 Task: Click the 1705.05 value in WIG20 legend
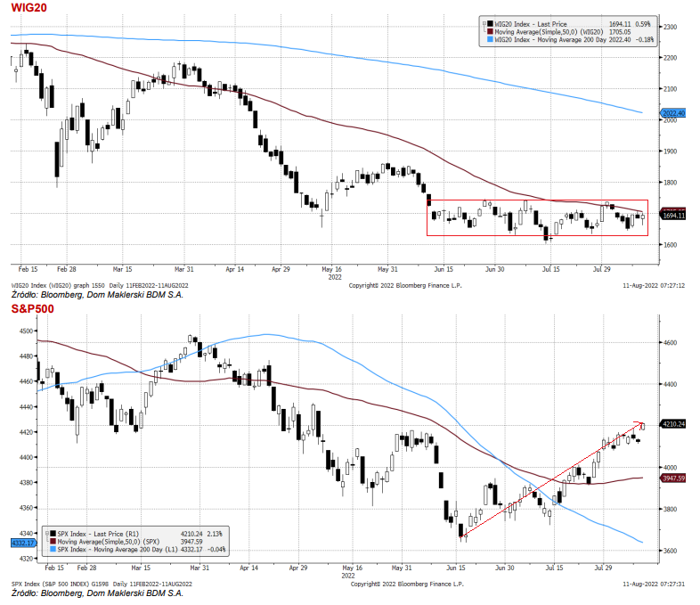(x=620, y=32)
